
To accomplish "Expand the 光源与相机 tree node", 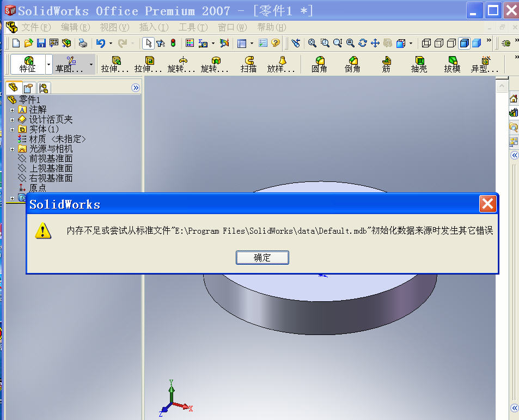I will click(12, 149).
